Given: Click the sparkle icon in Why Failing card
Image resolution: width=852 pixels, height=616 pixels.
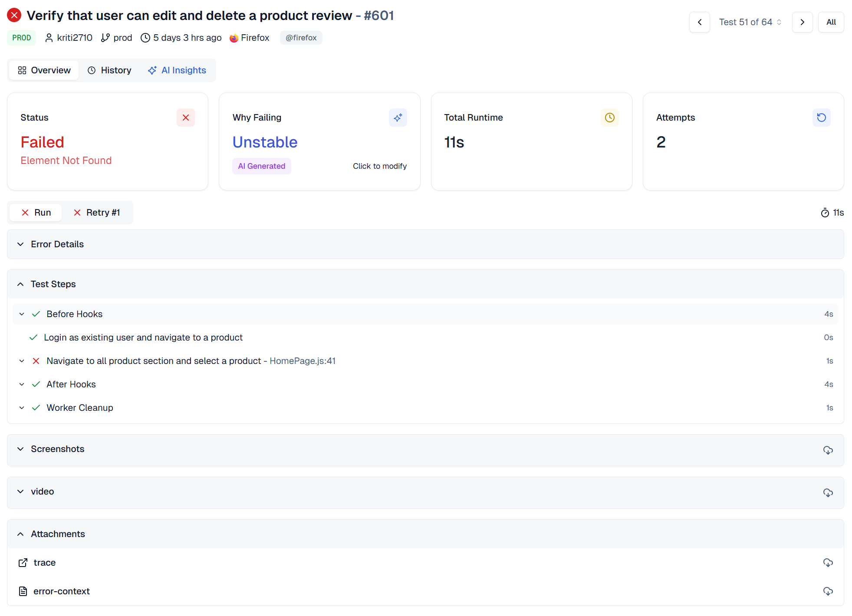Looking at the screenshot, I should click(x=398, y=118).
